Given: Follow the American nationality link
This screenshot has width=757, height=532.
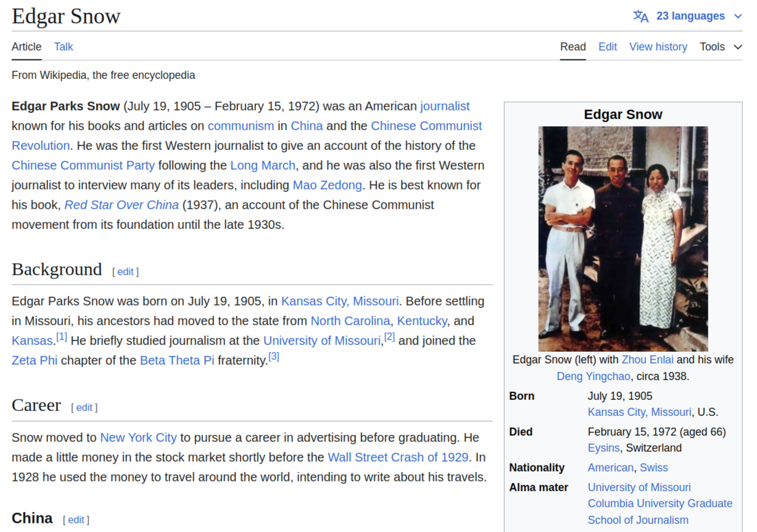Looking at the screenshot, I should (x=611, y=468).
